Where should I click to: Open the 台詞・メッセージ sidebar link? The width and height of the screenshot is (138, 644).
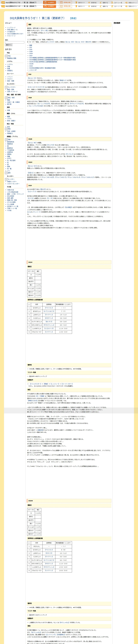[12, 91]
